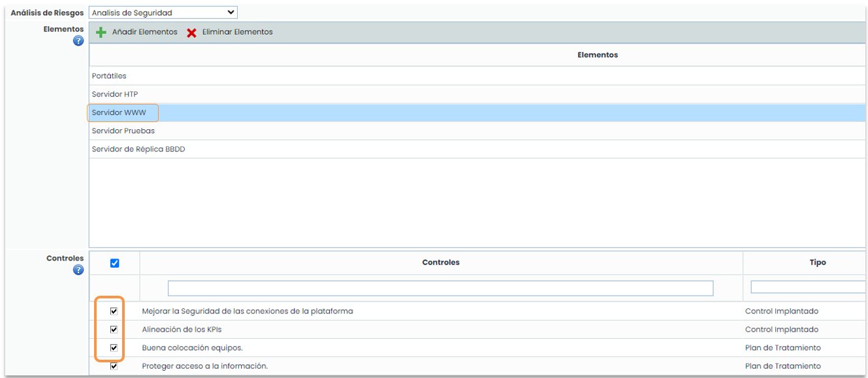Click the Eliminar Elementos button label
Screen dimensions: 868x378
237,32
